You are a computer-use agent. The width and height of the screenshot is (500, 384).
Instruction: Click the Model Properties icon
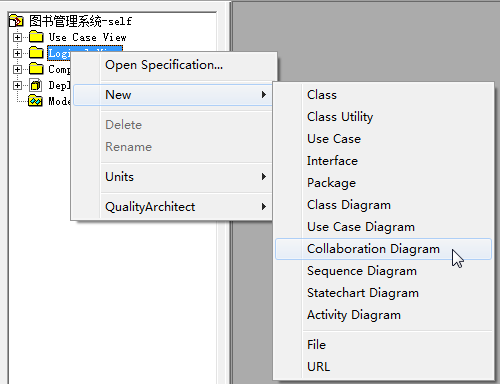[x=35, y=101]
